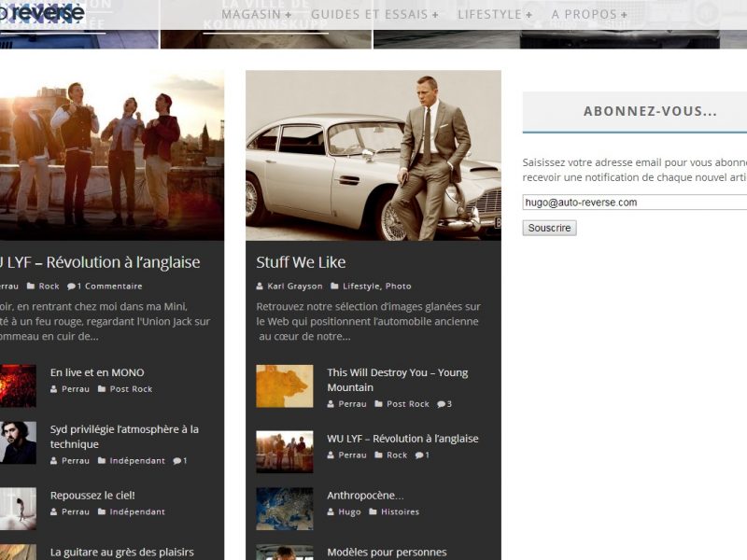Click author icon beside Hugo
This screenshot has width=747, height=560.
(331, 512)
